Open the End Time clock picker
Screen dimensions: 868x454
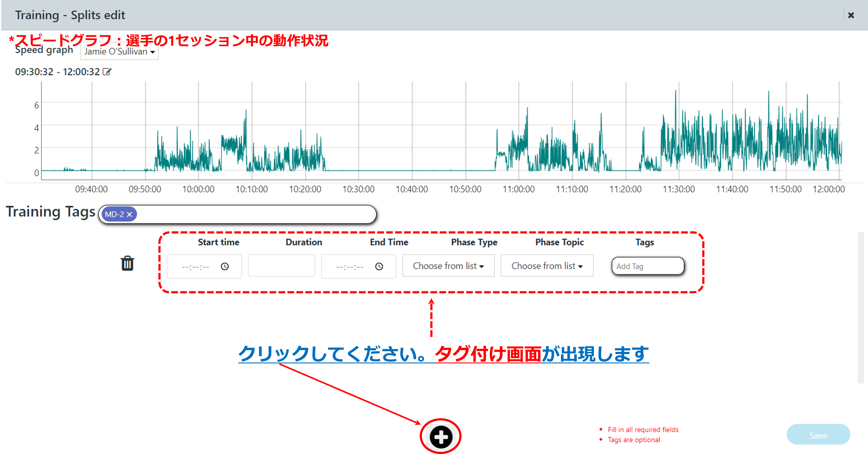click(x=379, y=267)
